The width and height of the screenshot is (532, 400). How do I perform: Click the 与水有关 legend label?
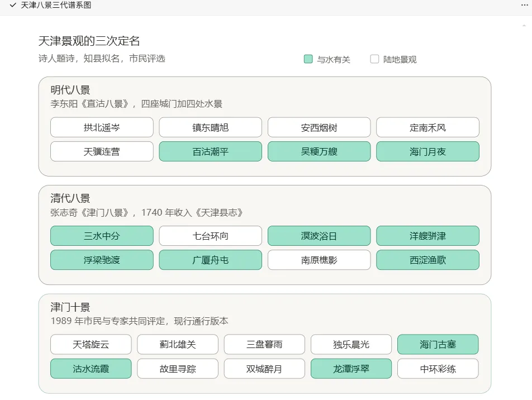(x=334, y=59)
